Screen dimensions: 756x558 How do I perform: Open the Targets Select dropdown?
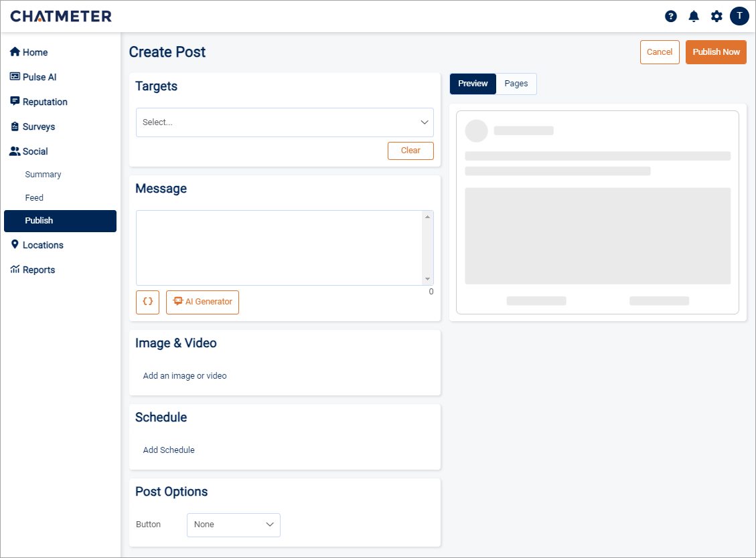point(285,122)
